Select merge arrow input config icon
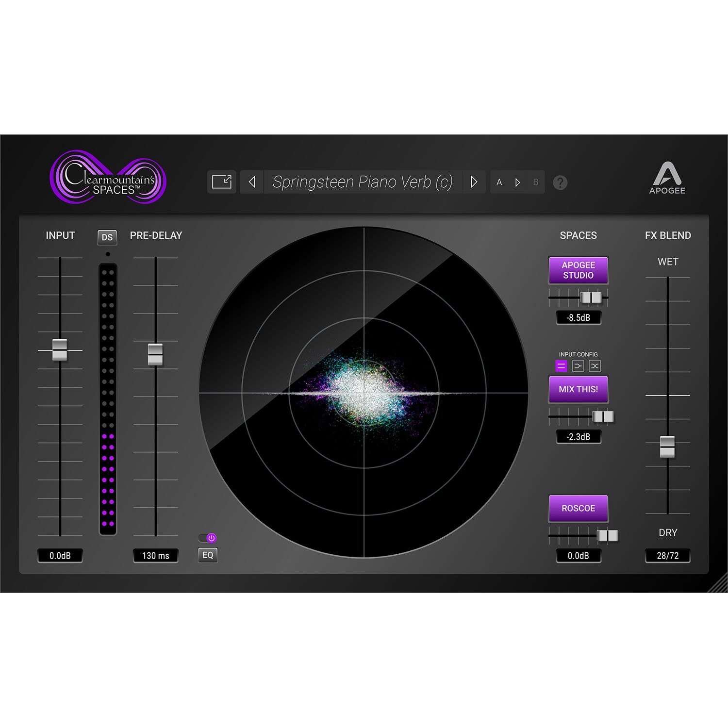Screen dimensions: 728x728 pyautogui.click(x=578, y=366)
